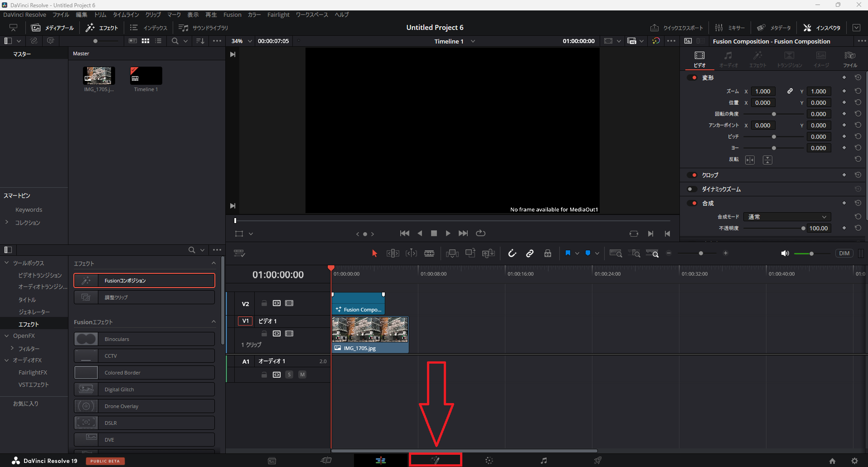Viewport: 868px width, 467px height.
Task: Select the Blade edit mode tool
Action: click(x=429, y=253)
